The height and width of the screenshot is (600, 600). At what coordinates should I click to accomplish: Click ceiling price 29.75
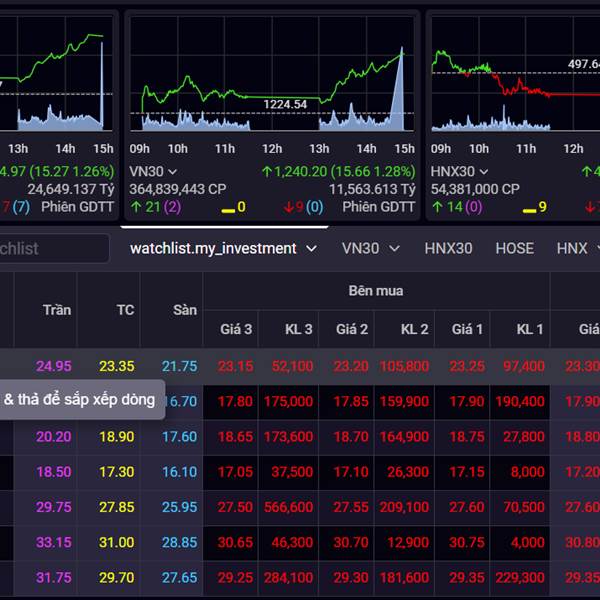pos(54,507)
